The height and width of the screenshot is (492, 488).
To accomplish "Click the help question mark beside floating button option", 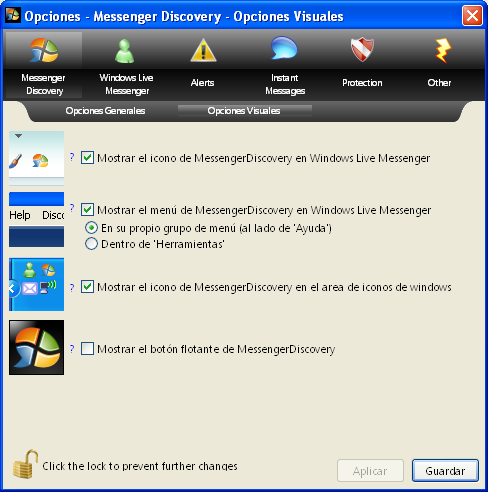I will click(x=72, y=349).
